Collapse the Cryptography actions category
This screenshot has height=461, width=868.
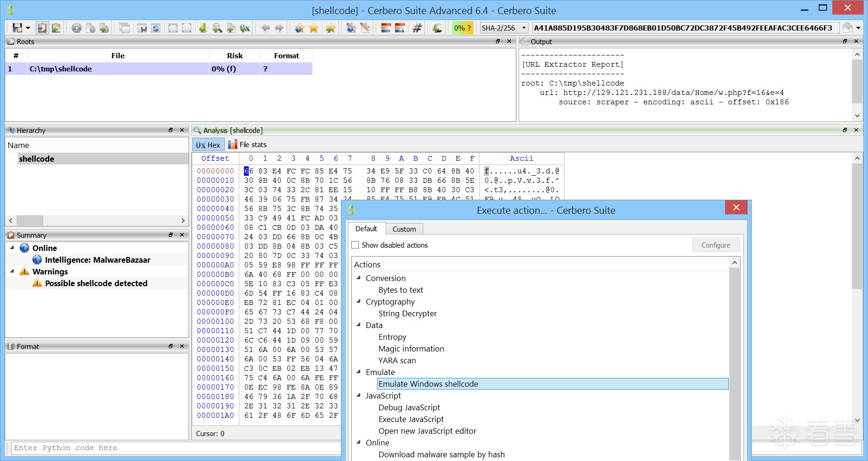click(x=359, y=301)
